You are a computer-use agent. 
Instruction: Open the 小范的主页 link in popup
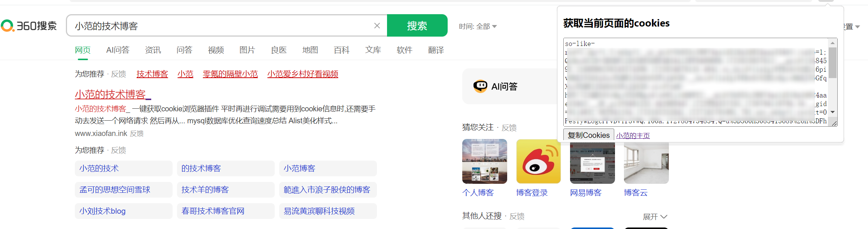(x=633, y=136)
